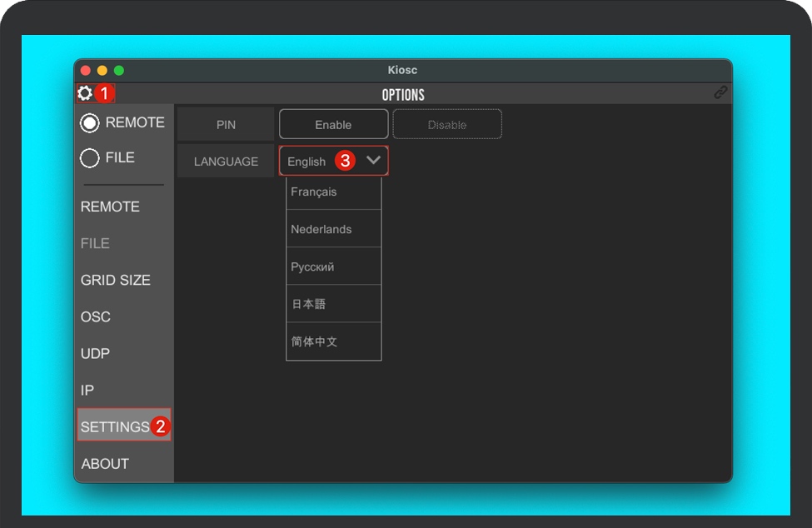The image size is (812, 528).
Task: Click the language dropdown chevron arrow
Action: (373, 161)
